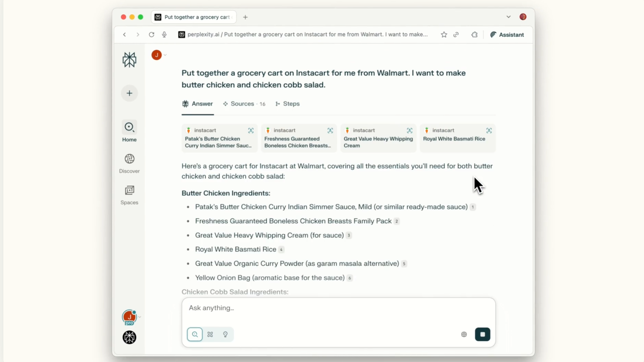Start a new thread with the plus icon

pyautogui.click(x=129, y=93)
